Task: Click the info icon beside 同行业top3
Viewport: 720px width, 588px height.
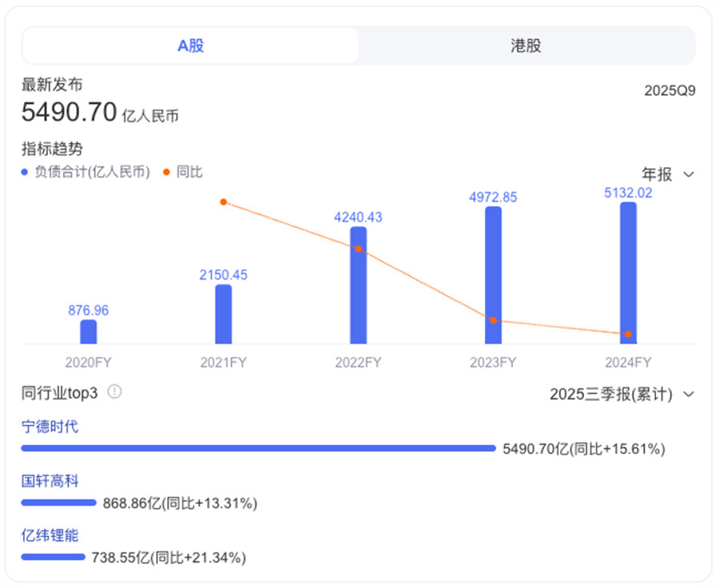Action: pos(114,392)
